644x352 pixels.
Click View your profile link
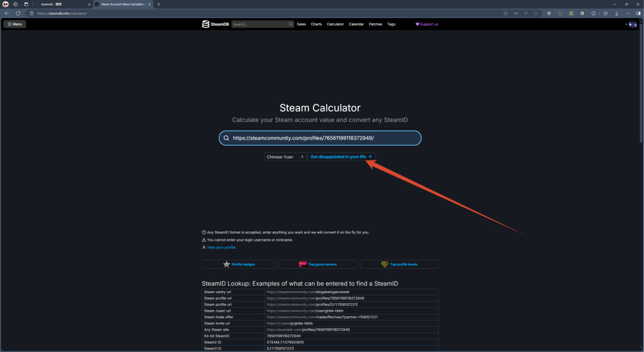[x=221, y=247]
